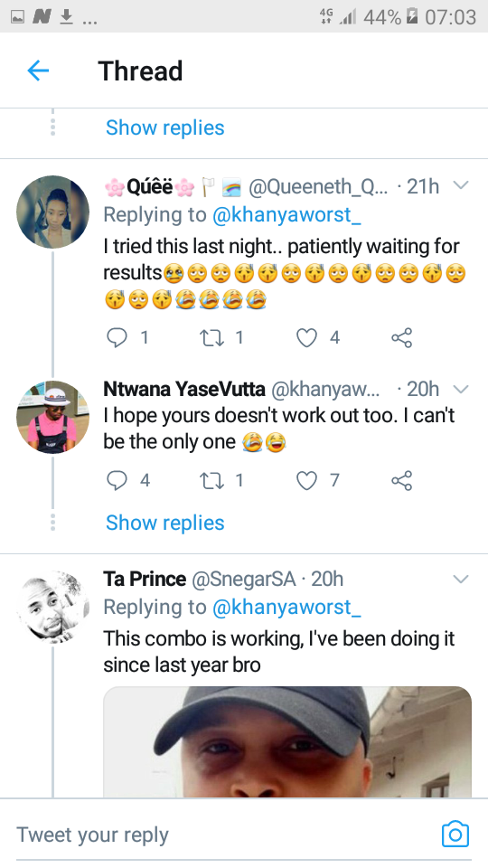Retweet the 'I hope yours doesn't work' tweet
Screen dimensions: 488x868
coord(211,480)
